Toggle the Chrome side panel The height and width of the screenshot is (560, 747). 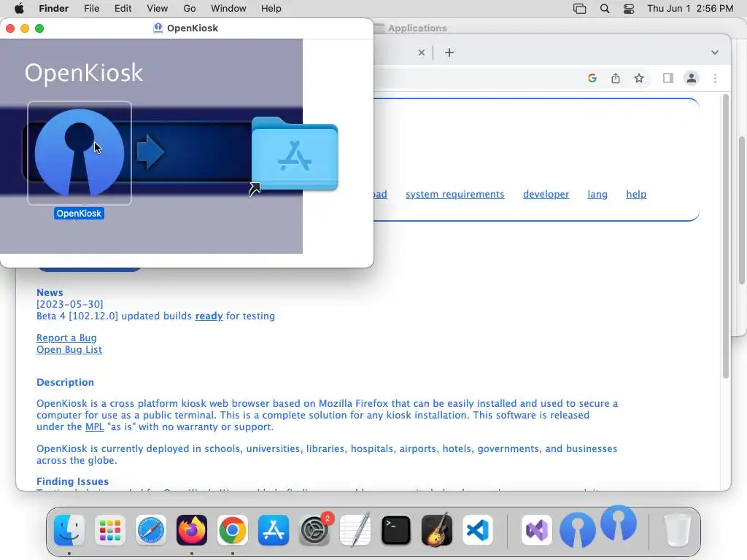tap(668, 78)
